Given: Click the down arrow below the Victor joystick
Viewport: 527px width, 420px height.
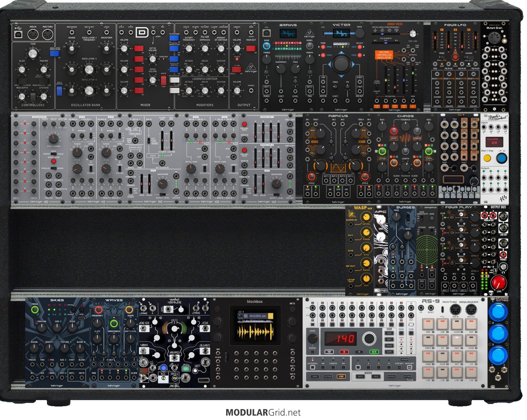Looking at the screenshot, I should 341,76.
